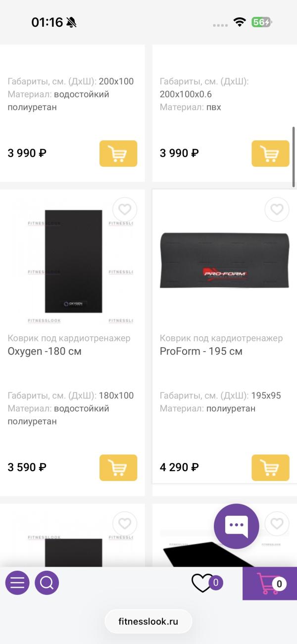297x644 pixels.
Task: Favorite the Oxygen -180 см mat
Action: pyautogui.click(x=124, y=210)
